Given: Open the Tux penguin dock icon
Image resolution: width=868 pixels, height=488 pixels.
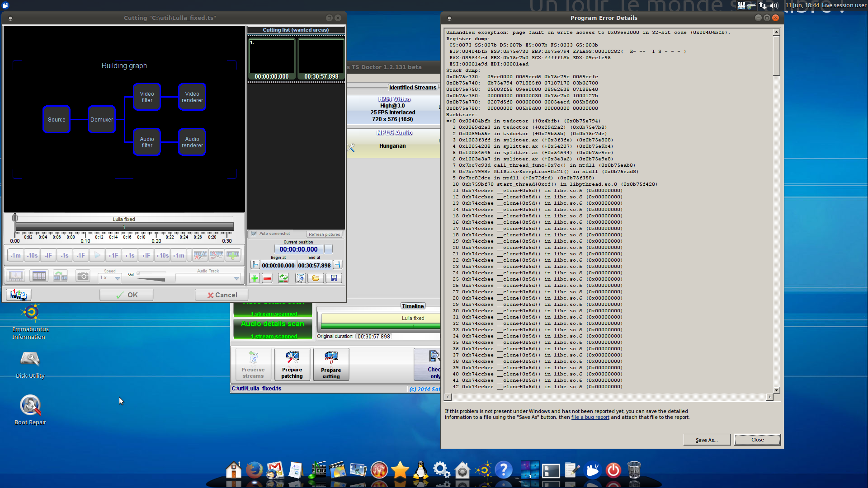Looking at the screenshot, I should coord(421,470).
